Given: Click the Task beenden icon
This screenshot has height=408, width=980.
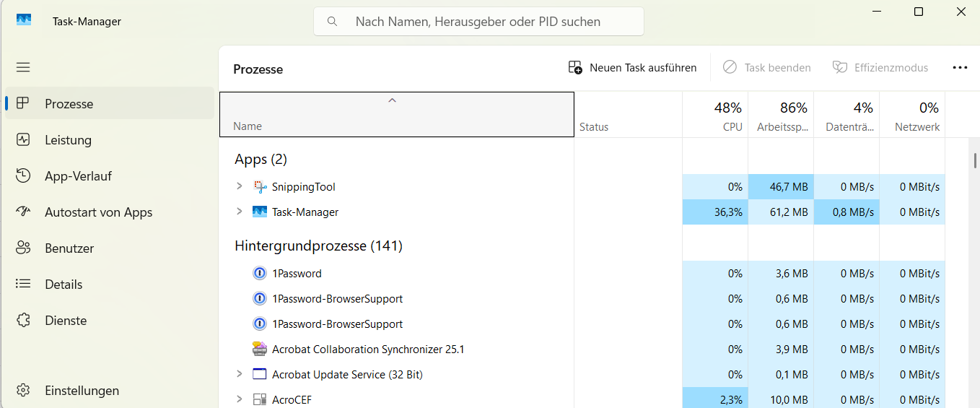Looking at the screenshot, I should [x=730, y=67].
